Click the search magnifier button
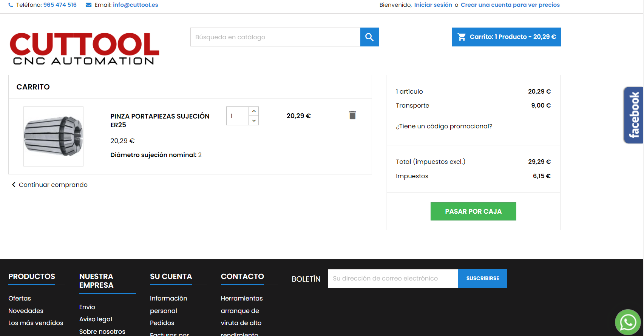The width and height of the screenshot is (644, 336). [x=369, y=37]
